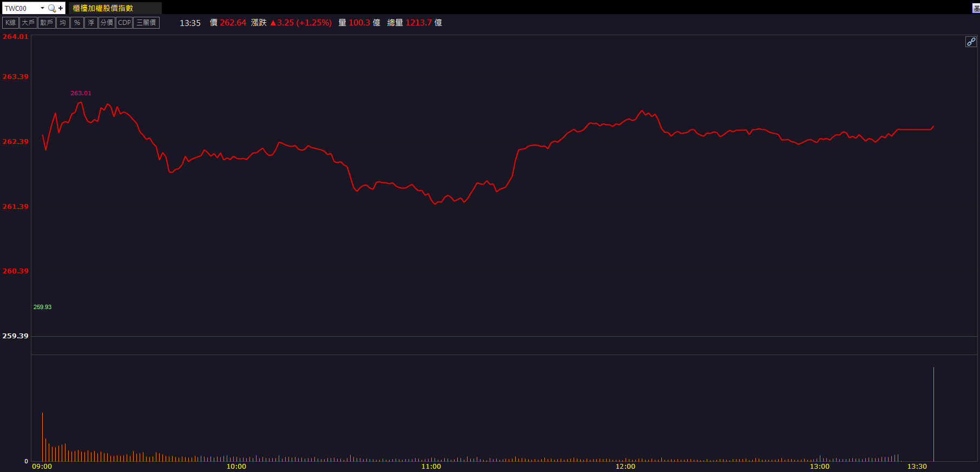Toggle the 散戶 retail-trader indicator
This screenshot has height=472, width=980.
click(x=47, y=23)
